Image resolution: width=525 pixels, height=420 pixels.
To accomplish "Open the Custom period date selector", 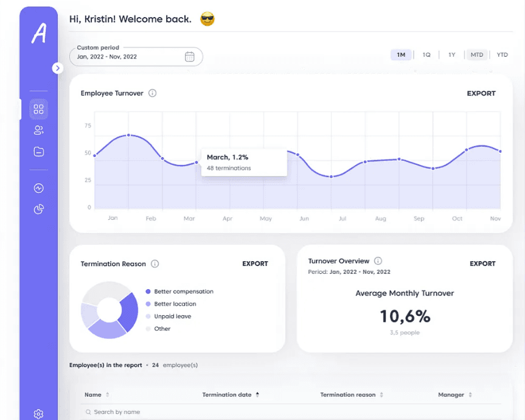I will tap(134, 55).
